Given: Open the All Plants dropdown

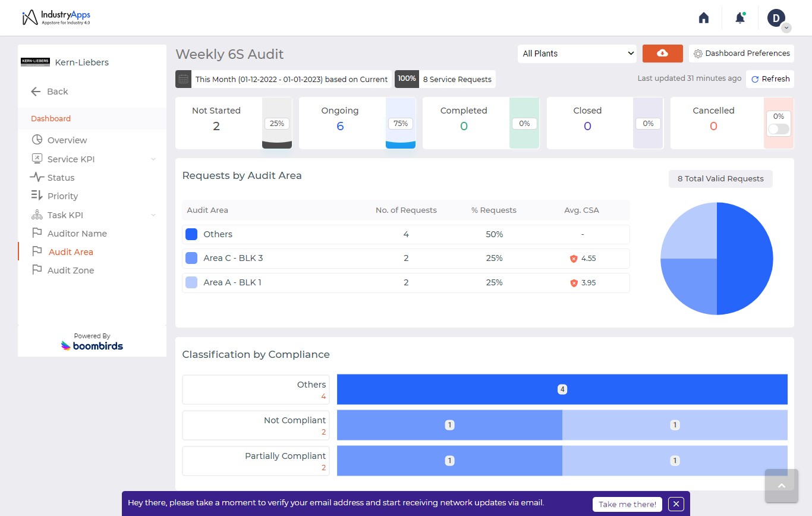Looking at the screenshot, I should point(577,54).
